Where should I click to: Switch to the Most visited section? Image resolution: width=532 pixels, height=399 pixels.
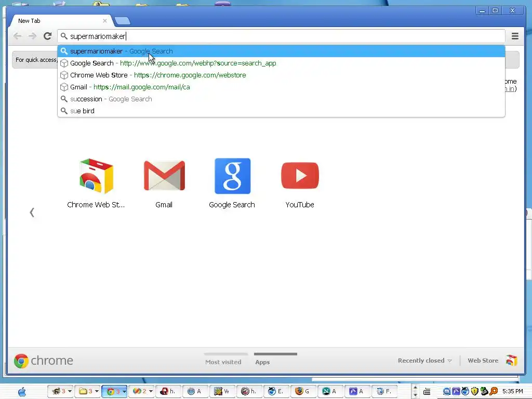pos(223,362)
